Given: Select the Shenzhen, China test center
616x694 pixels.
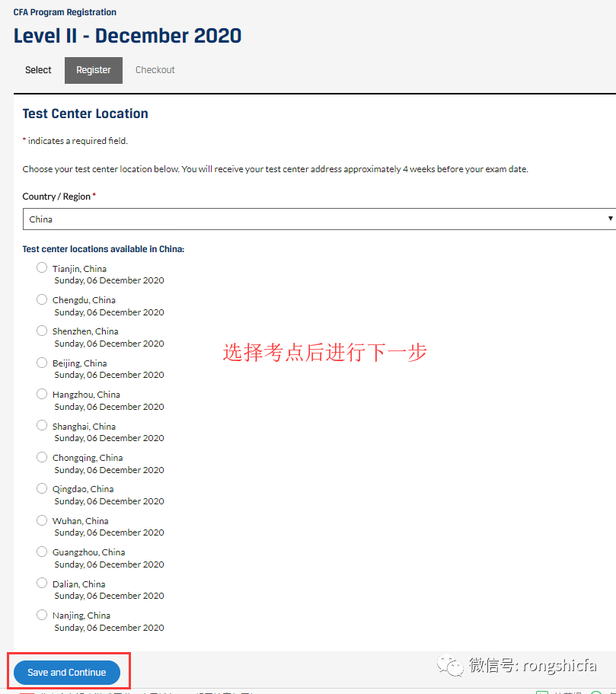Looking at the screenshot, I should (x=42, y=331).
